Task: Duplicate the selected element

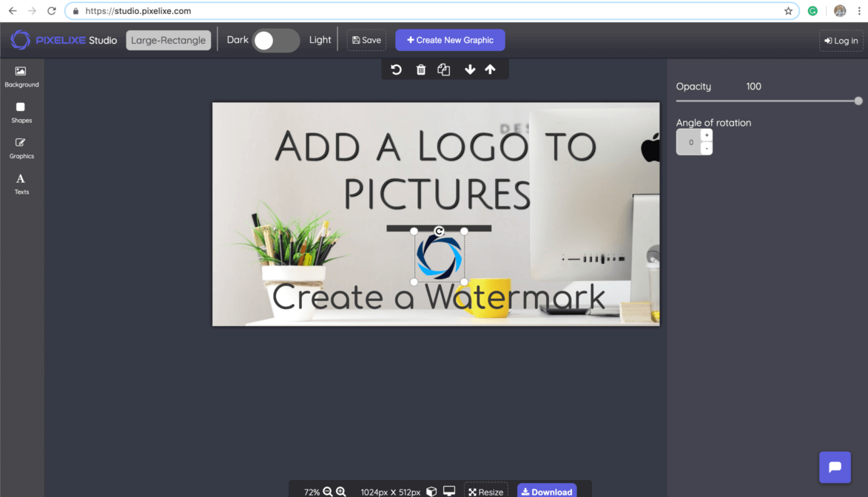Action: coord(444,70)
